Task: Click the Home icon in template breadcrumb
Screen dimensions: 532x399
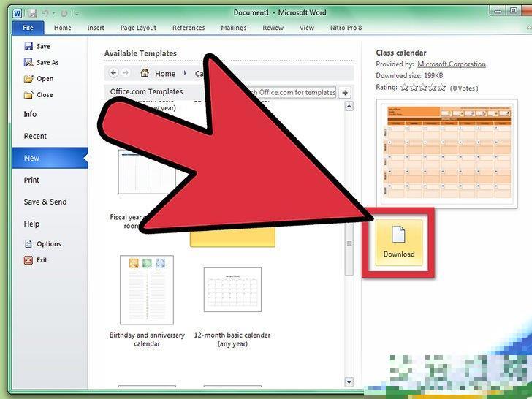Action: pos(145,73)
